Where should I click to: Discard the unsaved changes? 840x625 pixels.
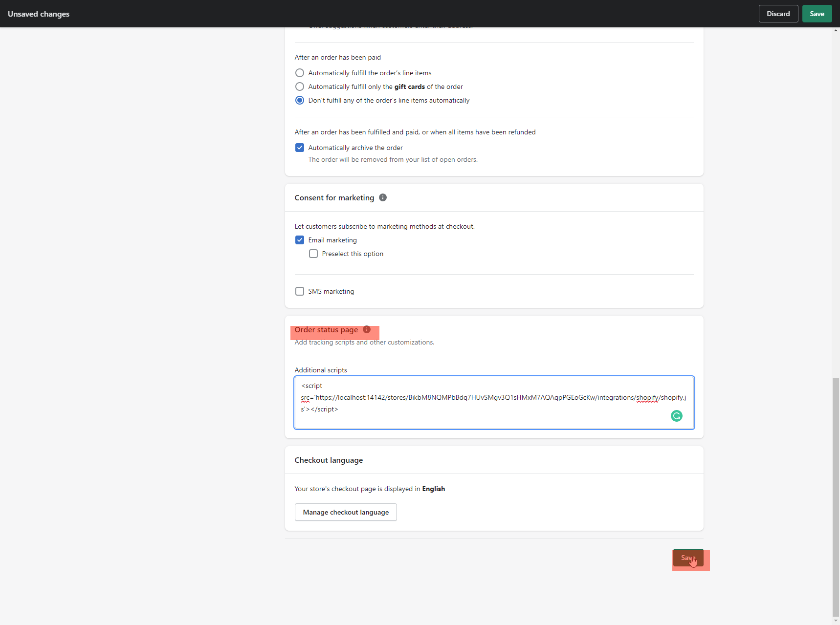click(778, 14)
